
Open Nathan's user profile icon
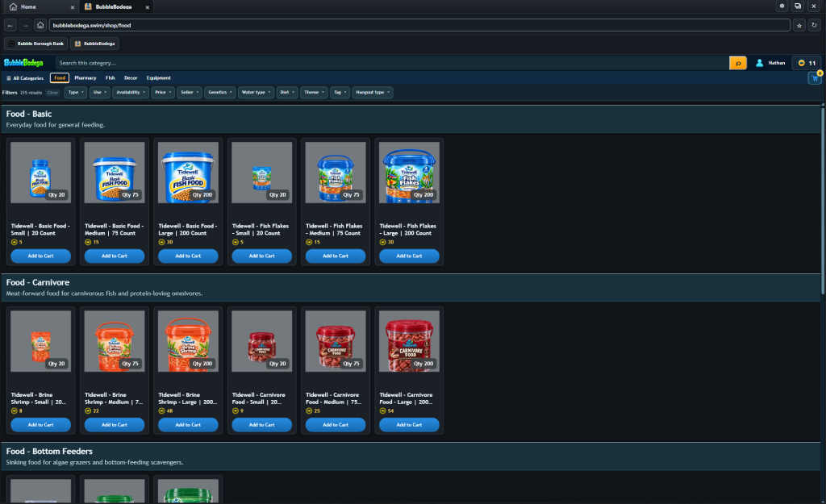coord(760,63)
